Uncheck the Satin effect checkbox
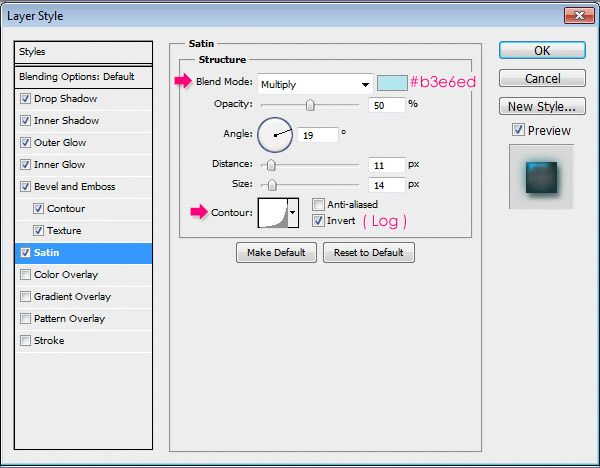 pos(25,253)
